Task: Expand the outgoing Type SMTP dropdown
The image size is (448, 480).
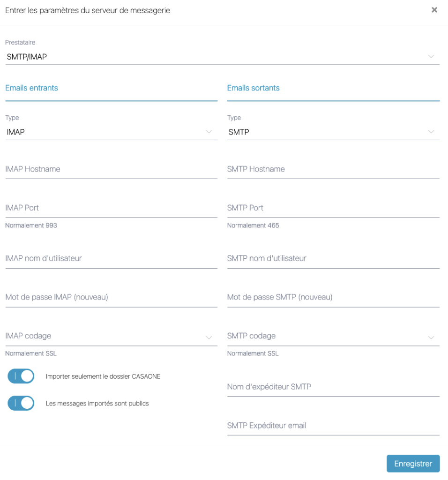Action: [333, 132]
